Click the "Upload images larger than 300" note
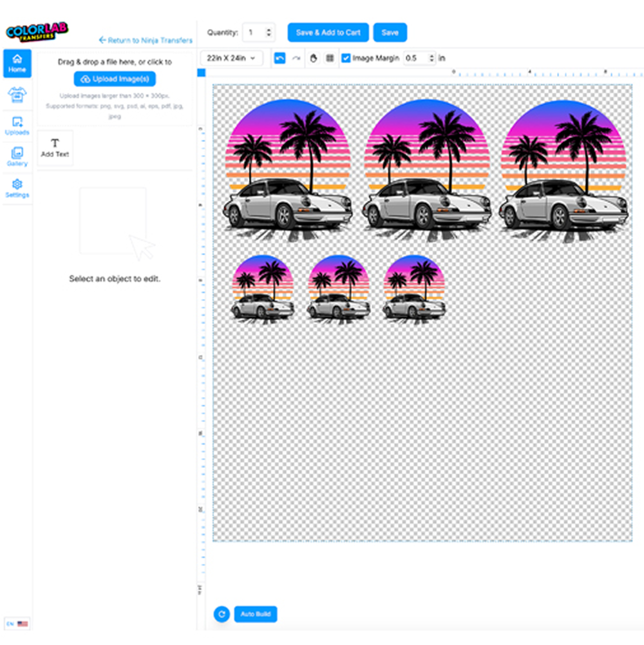 click(x=115, y=96)
